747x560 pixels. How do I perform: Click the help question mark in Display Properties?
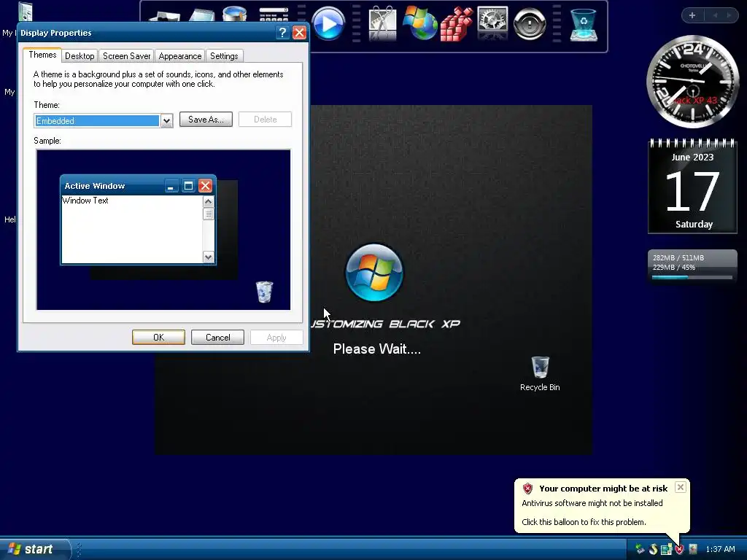coord(282,32)
